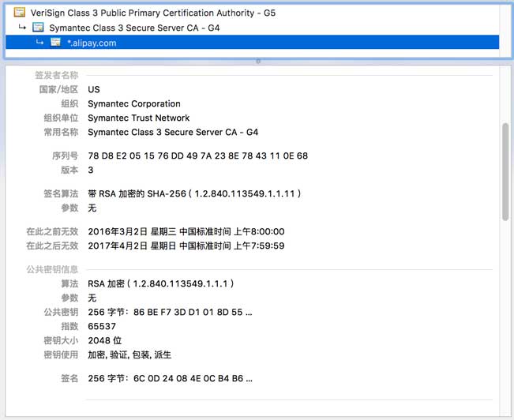Click the details pane vertical scrollbar thumb

point(505,172)
